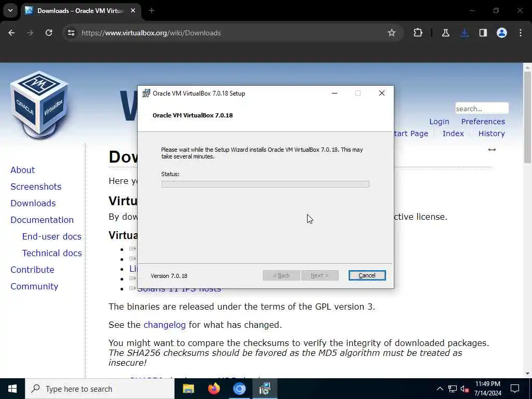Open the taskbar clock and date
Image resolution: width=532 pixels, height=399 pixels.
(487, 389)
